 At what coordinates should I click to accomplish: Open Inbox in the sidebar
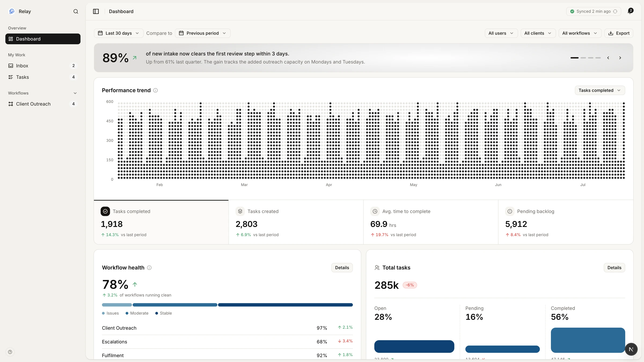[43, 66]
